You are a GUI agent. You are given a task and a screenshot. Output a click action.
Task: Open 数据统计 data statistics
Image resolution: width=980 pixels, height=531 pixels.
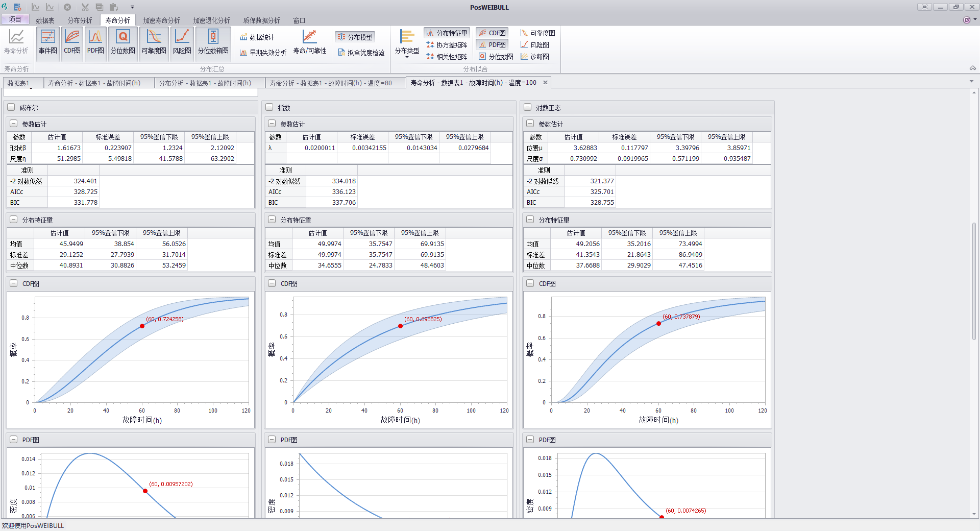(257, 37)
